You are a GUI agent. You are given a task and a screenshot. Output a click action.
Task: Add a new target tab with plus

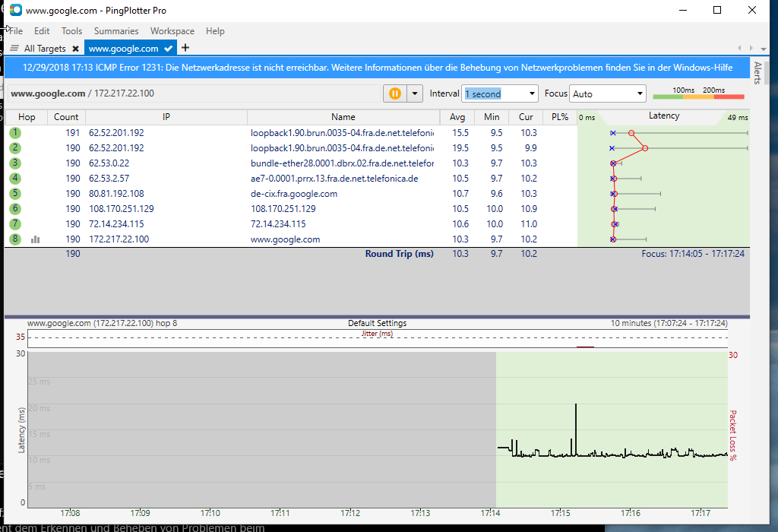point(185,48)
